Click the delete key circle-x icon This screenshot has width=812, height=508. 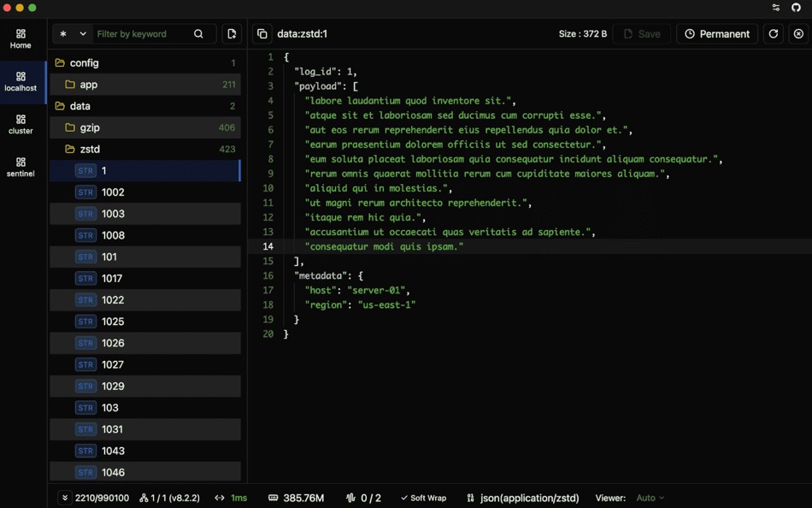coord(798,34)
